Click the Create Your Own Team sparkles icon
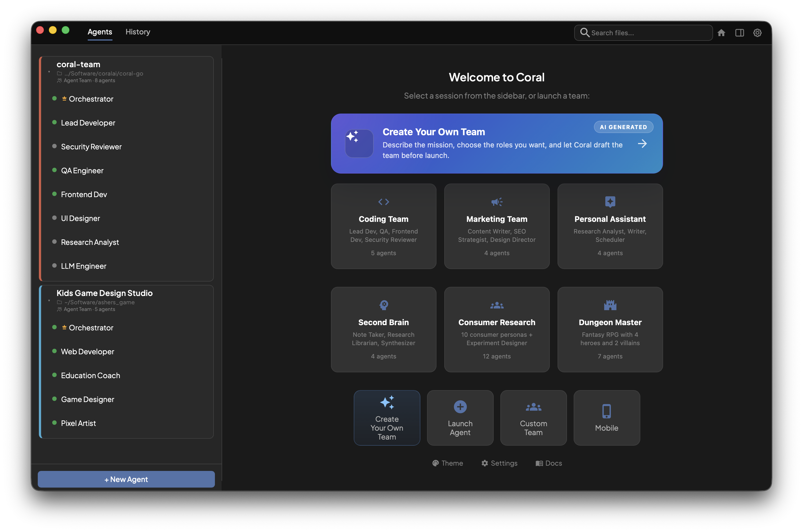Screen dimensions: 803x532 pyautogui.click(x=387, y=402)
